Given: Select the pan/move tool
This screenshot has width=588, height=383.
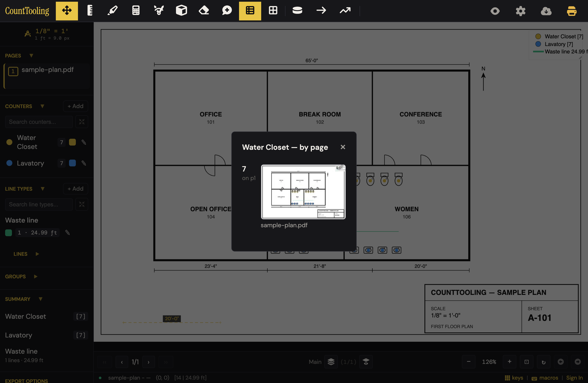Looking at the screenshot, I should pyautogui.click(x=67, y=11).
